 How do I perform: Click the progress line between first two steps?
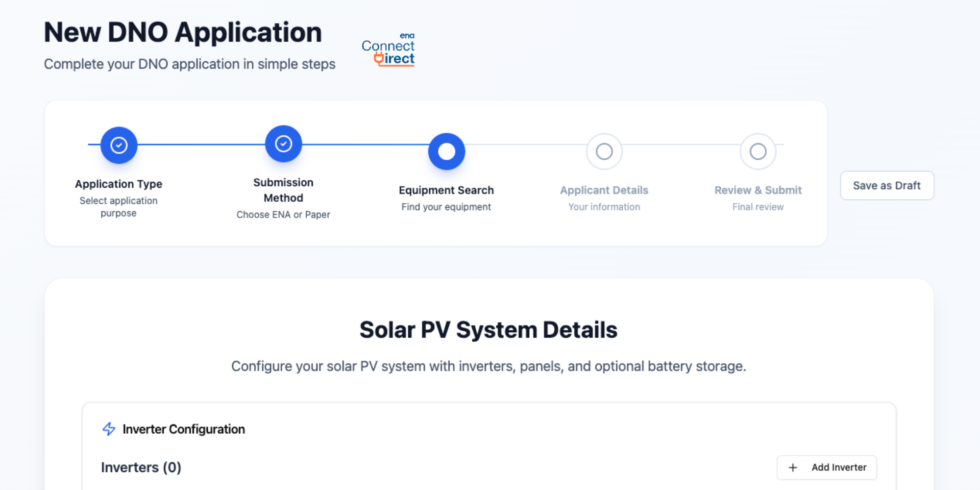coord(201,145)
